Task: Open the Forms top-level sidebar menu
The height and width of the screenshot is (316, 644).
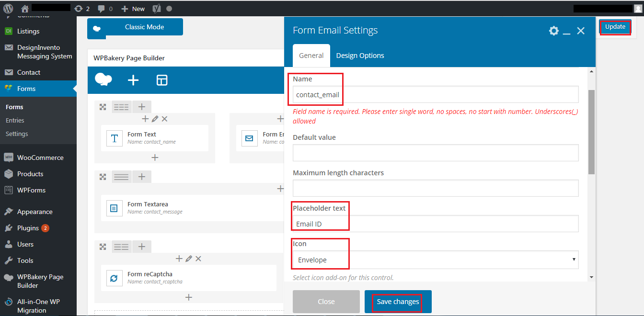Action: point(38,89)
